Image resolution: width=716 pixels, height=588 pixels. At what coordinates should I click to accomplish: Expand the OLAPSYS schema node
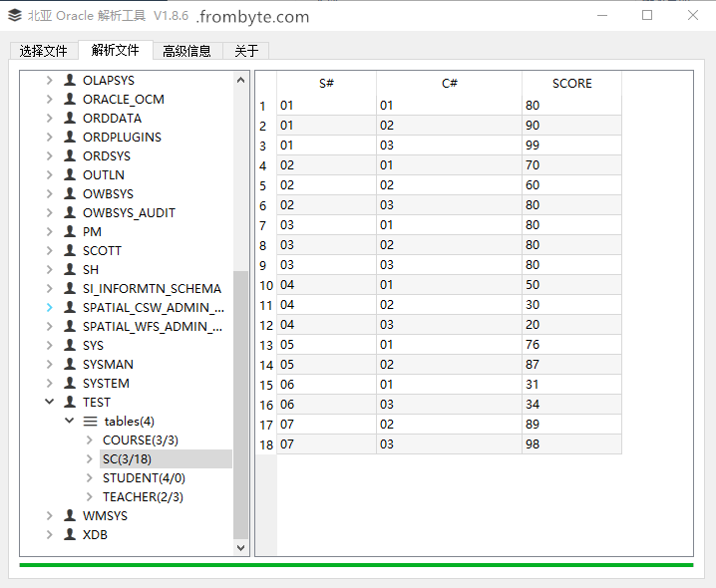pyautogui.click(x=49, y=81)
